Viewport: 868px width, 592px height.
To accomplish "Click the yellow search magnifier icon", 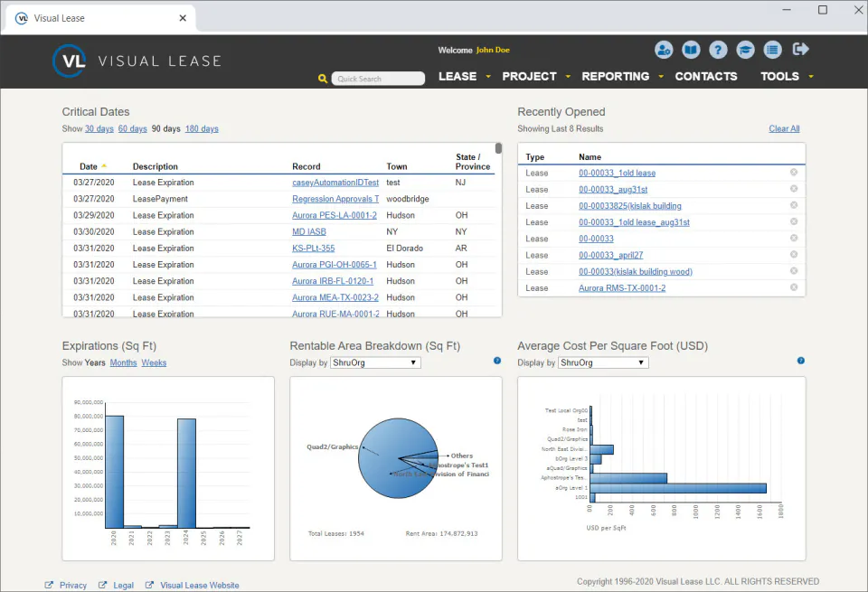I will click(323, 79).
